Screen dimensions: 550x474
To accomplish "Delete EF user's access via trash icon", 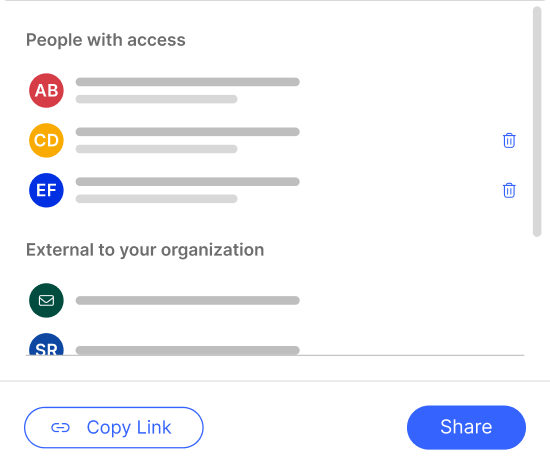I will tap(509, 191).
